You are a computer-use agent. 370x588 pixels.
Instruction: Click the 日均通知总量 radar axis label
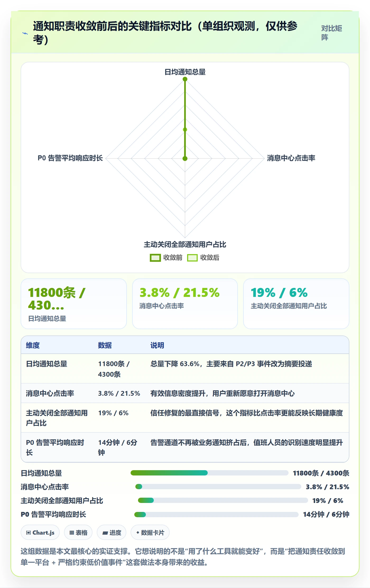[185, 72]
